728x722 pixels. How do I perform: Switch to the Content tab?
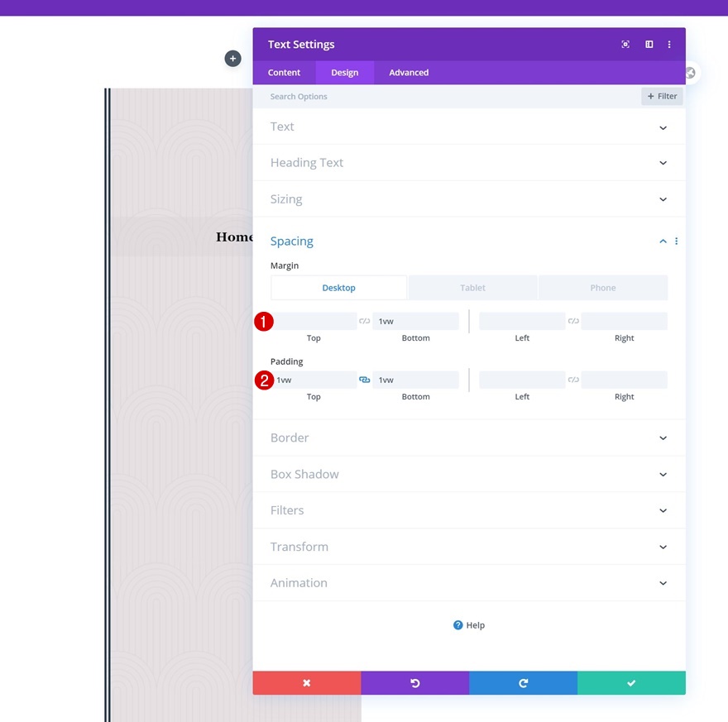pyautogui.click(x=284, y=73)
